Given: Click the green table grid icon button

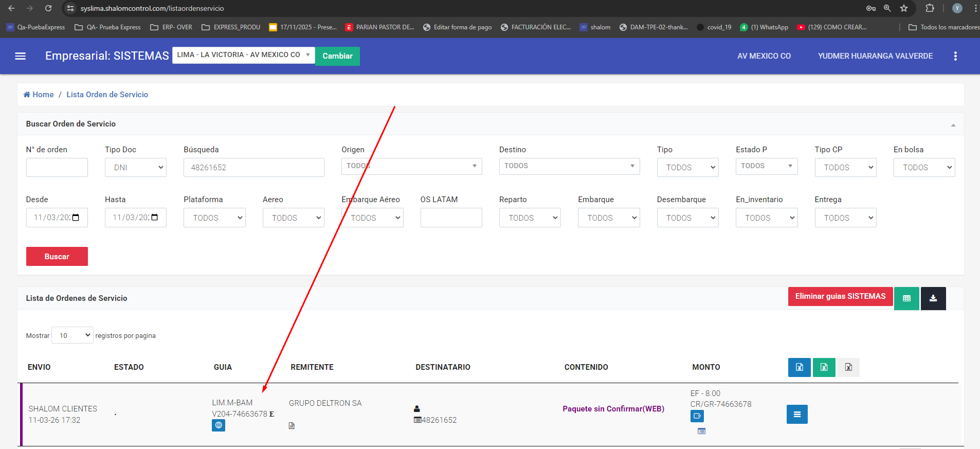Looking at the screenshot, I should tap(906, 298).
